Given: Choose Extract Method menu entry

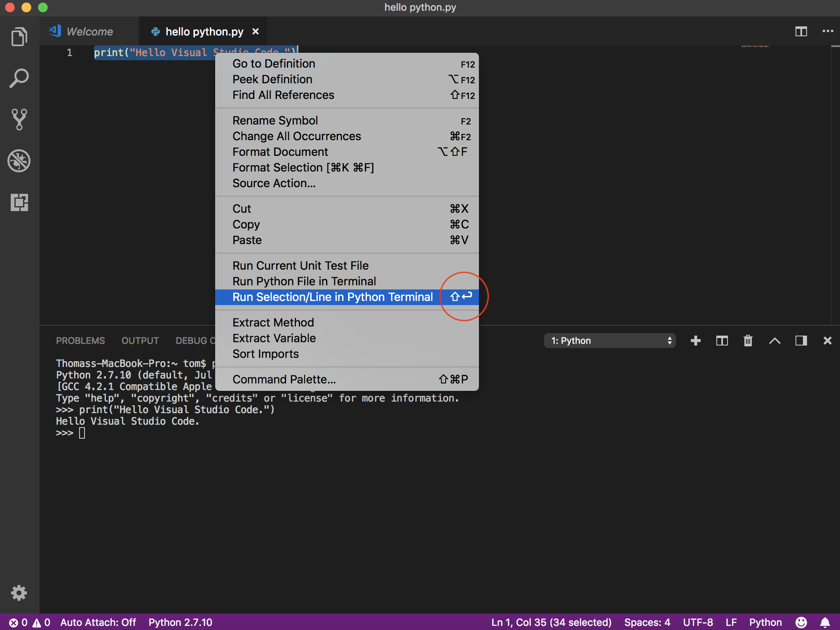Looking at the screenshot, I should tap(347, 322).
